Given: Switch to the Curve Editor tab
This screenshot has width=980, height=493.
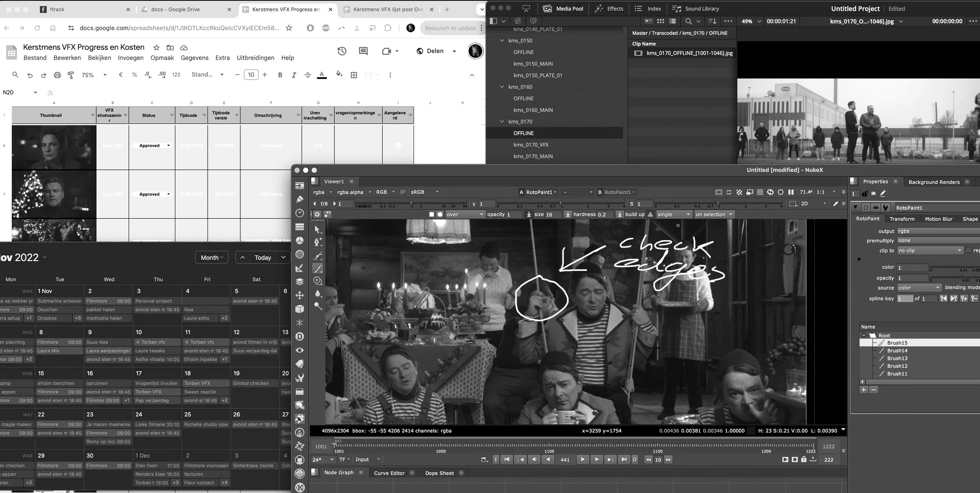Looking at the screenshot, I should point(389,473).
